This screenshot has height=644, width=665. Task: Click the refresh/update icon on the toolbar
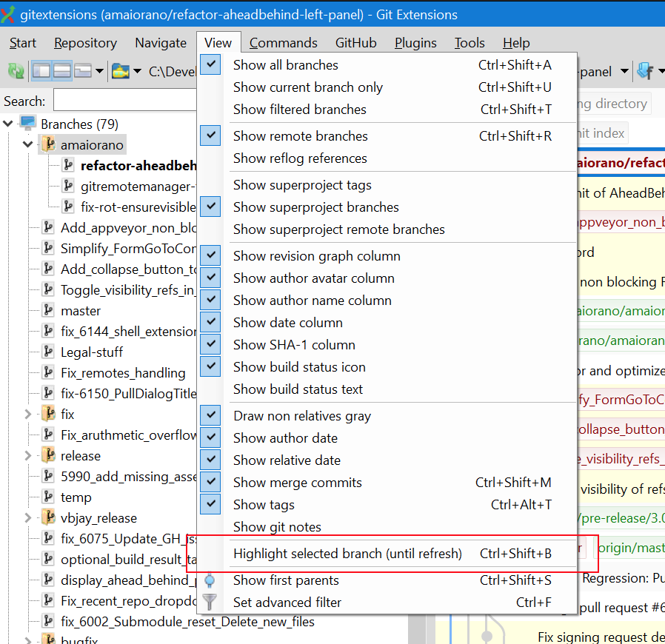15,70
